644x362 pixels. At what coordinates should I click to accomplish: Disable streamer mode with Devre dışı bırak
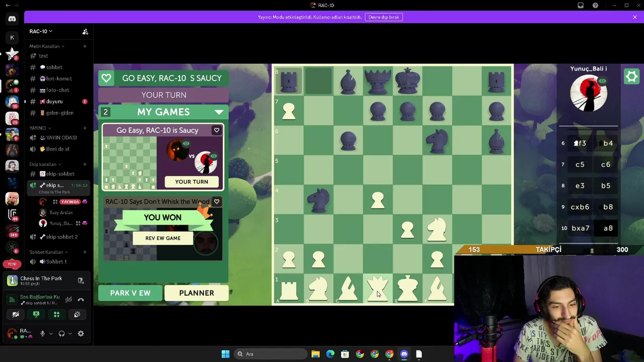click(x=384, y=17)
